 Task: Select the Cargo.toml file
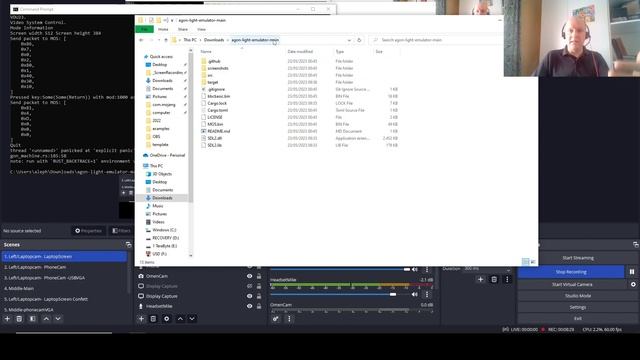tap(218, 110)
